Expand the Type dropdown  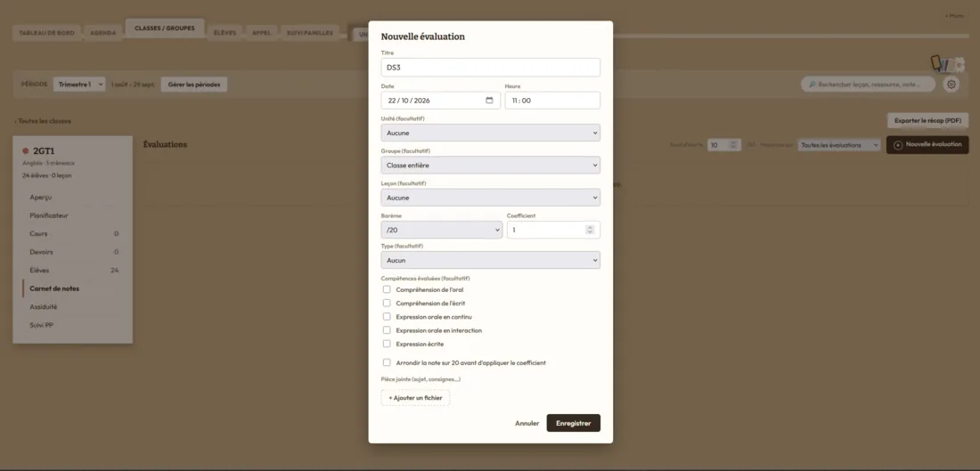(491, 260)
